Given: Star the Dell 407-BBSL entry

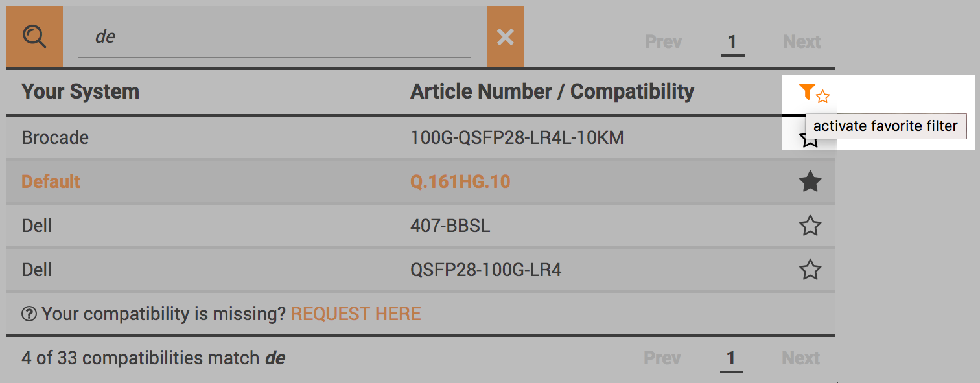Looking at the screenshot, I should tap(810, 226).
